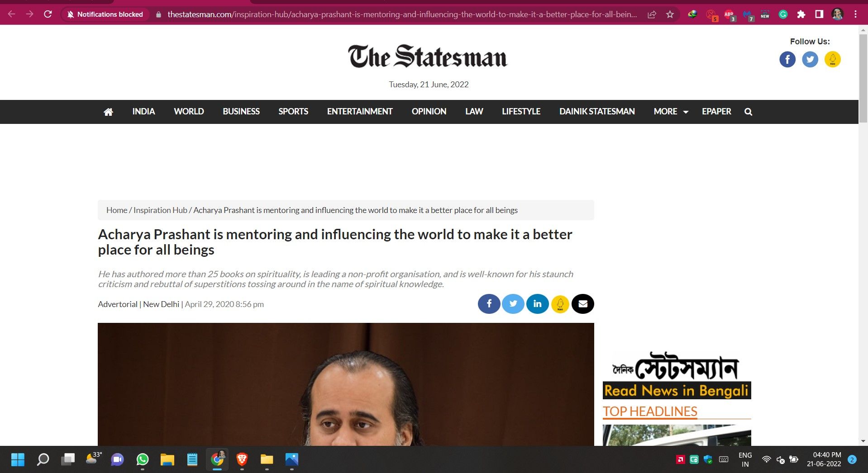
Task: Bookmark this page with the star icon
Action: click(x=670, y=14)
